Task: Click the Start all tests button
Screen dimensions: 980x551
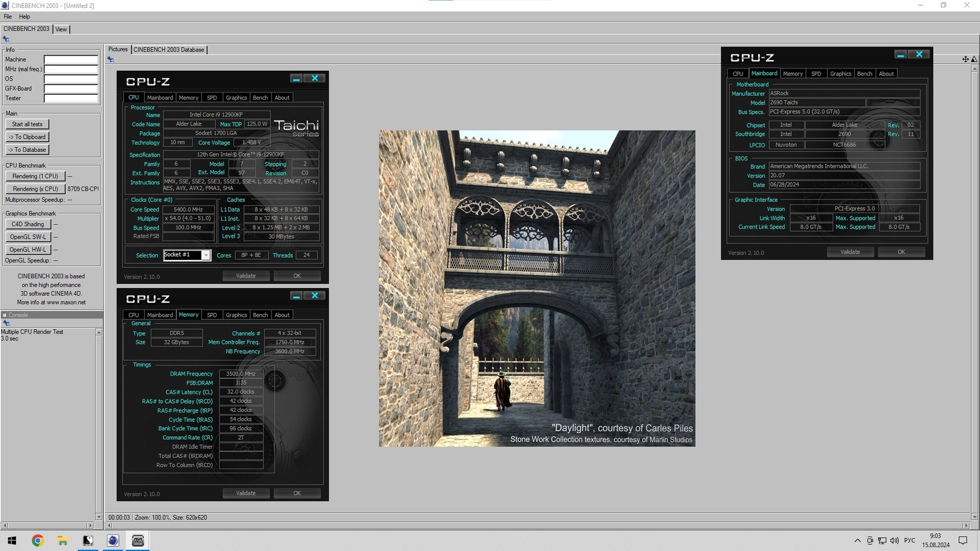Action: (x=27, y=124)
